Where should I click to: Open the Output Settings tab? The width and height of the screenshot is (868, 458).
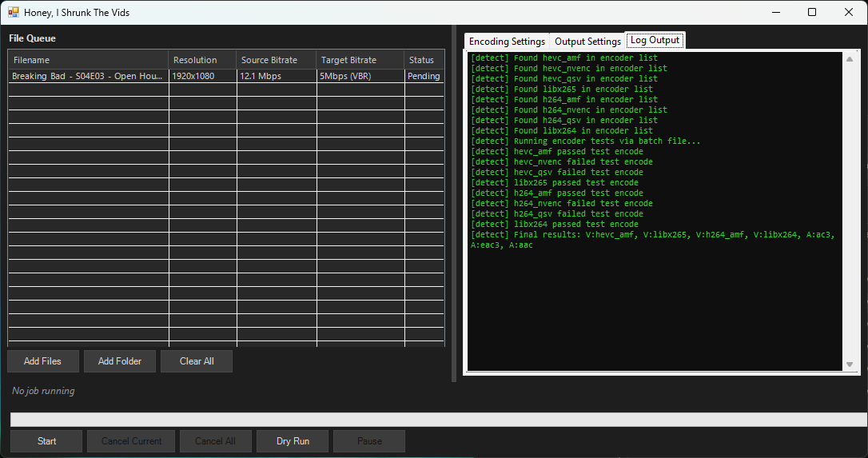click(x=587, y=42)
